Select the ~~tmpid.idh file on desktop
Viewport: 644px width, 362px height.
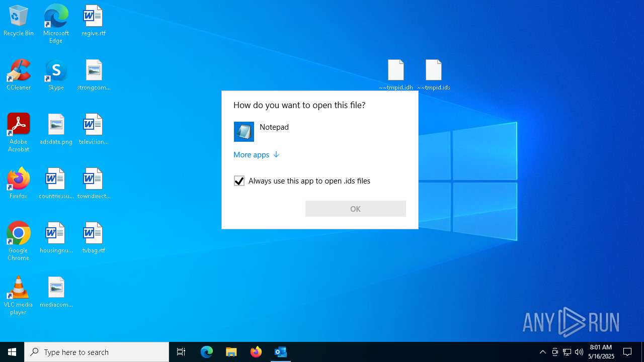396,75
